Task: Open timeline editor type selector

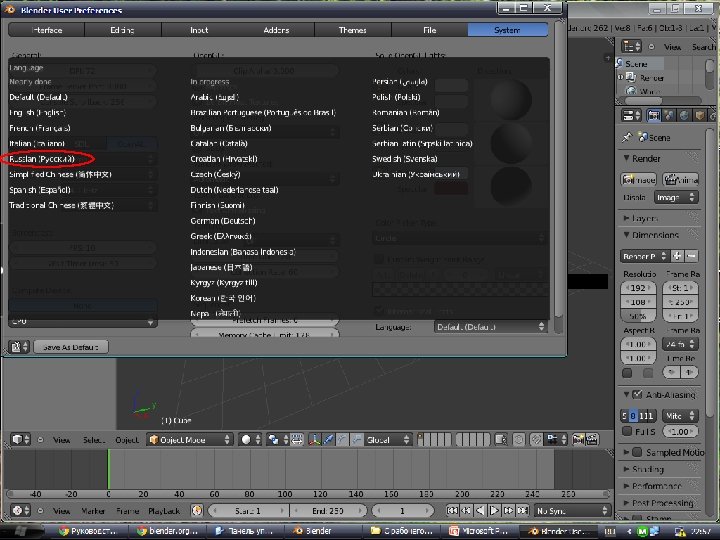Action: tap(21, 510)
